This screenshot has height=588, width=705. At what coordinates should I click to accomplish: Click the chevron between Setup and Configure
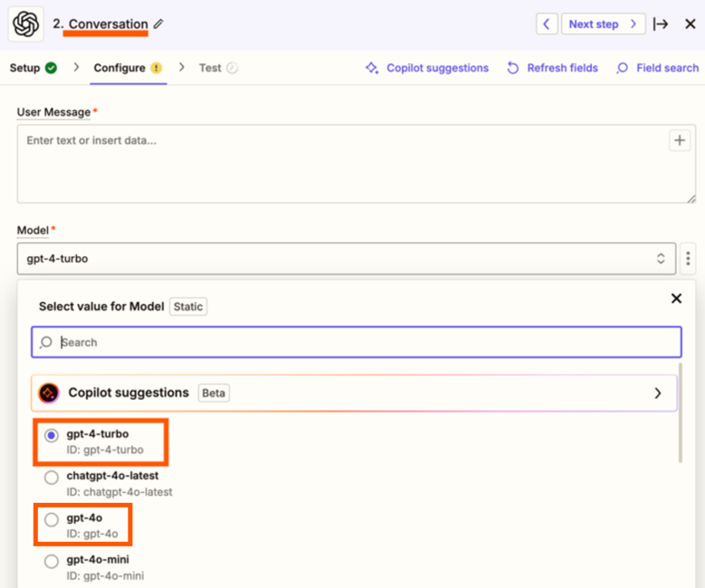tap(76, 67)
